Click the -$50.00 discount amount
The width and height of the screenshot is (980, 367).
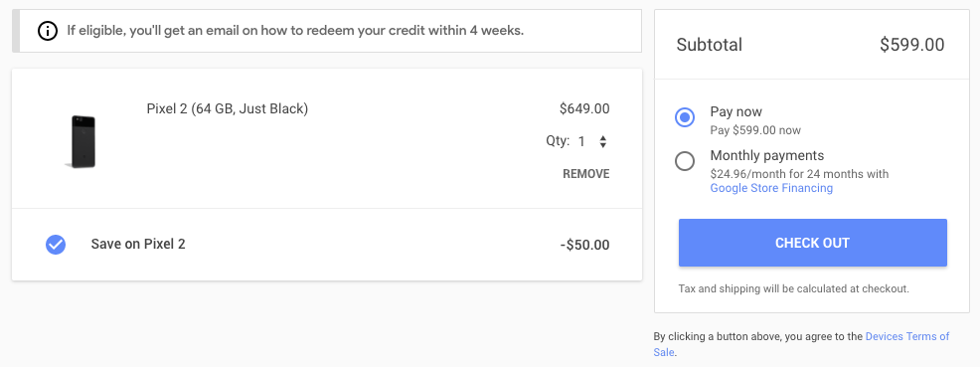pyautogui.click(x=585, y=245)
